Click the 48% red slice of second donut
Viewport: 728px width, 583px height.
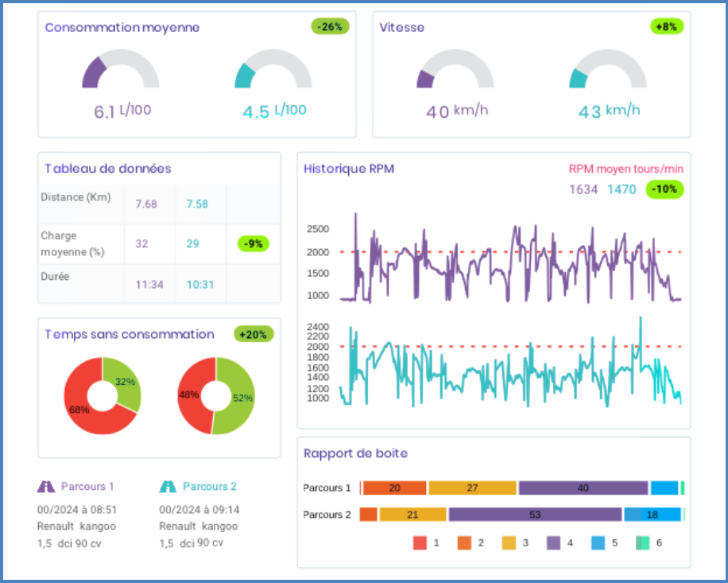click(189, 394)
